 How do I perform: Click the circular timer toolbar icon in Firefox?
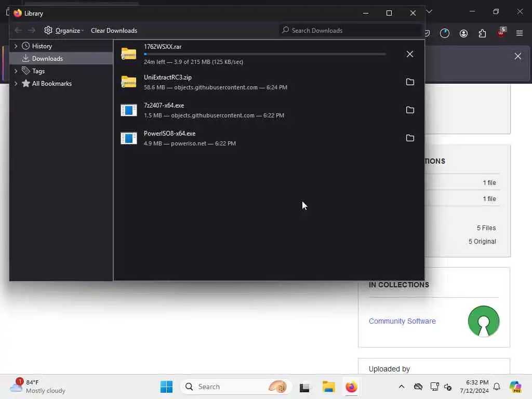point(445,33)
